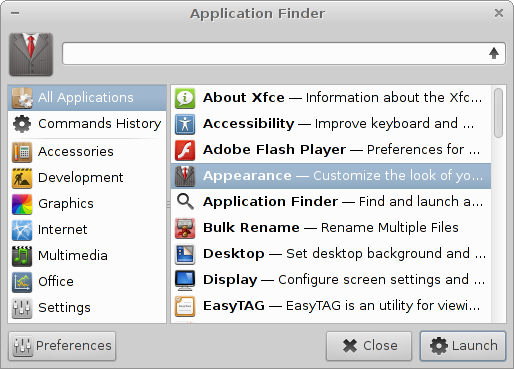
Task: Open the Accessories category
Action: (87, 152)
